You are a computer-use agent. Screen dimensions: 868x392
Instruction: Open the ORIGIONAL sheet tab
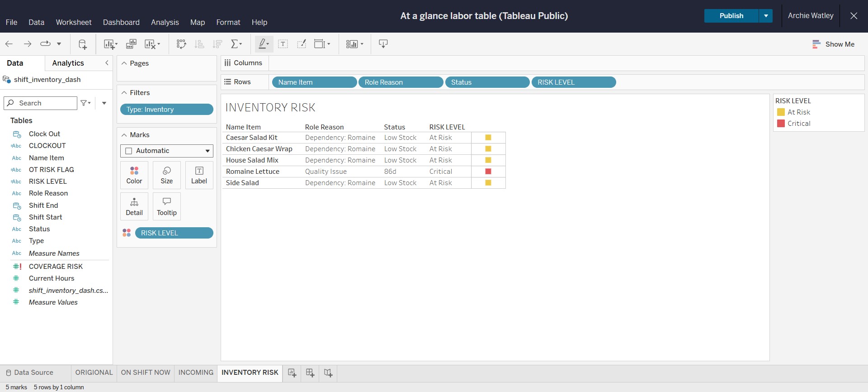click(94, 373)
